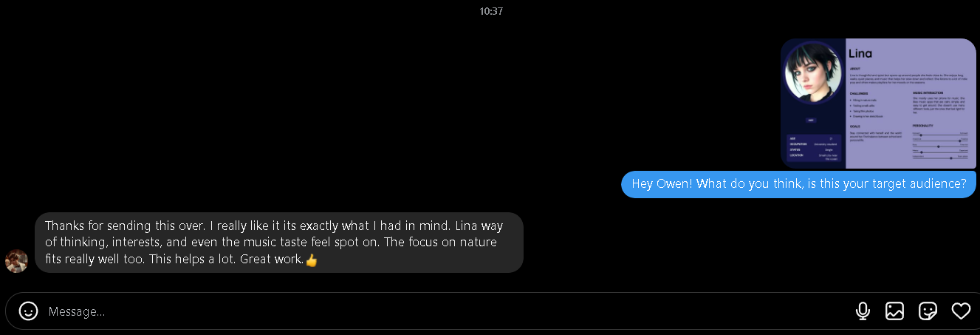This screenshot has width=980, height=335.
Task: Click Lina's portrait photo in persona card
Action: click(813, 72)
